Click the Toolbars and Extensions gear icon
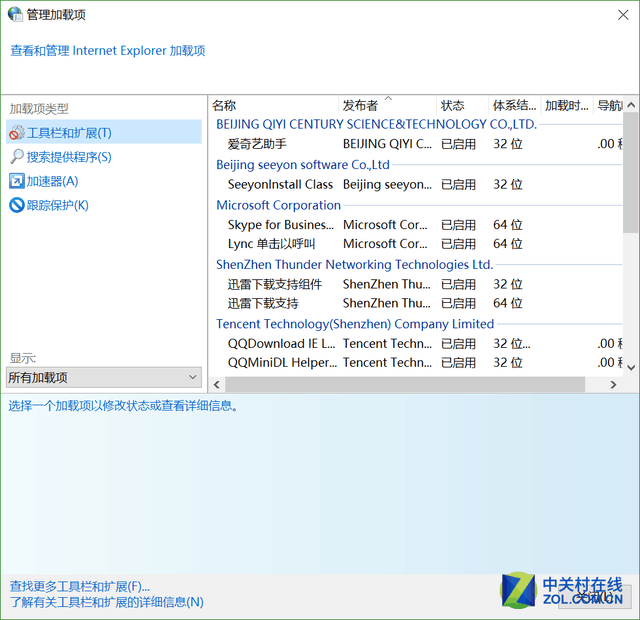640x620 pixels. pyautogui.click(x=17, y=133)
